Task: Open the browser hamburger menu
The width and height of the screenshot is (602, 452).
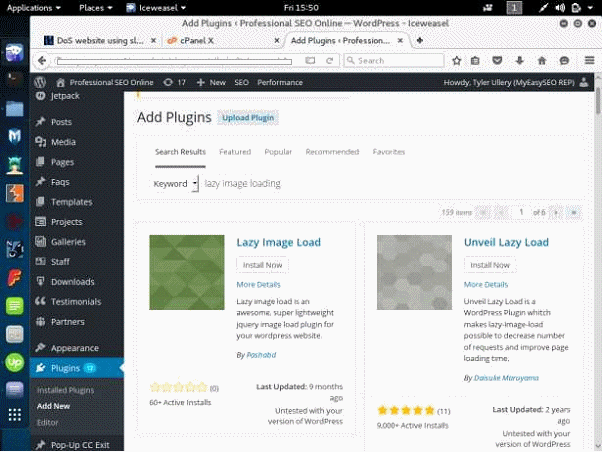Action: coord(590,60)
